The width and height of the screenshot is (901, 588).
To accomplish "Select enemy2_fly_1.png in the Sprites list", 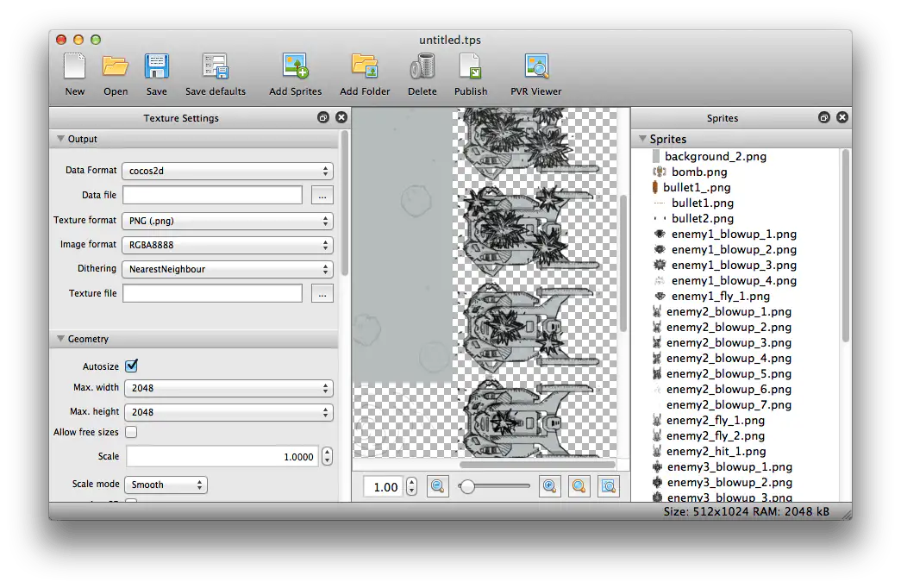I will coord(715,420).
